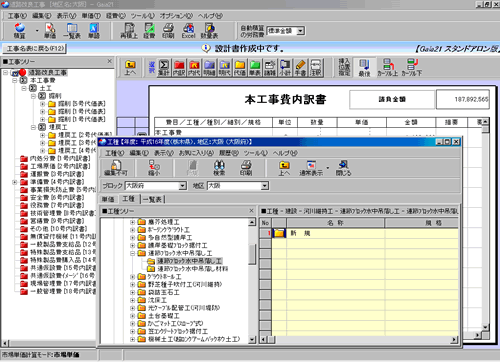Open the 一覧表 toolbar icon
The height and width of the screenshot is (362, 500).
[x=72, y=31]
